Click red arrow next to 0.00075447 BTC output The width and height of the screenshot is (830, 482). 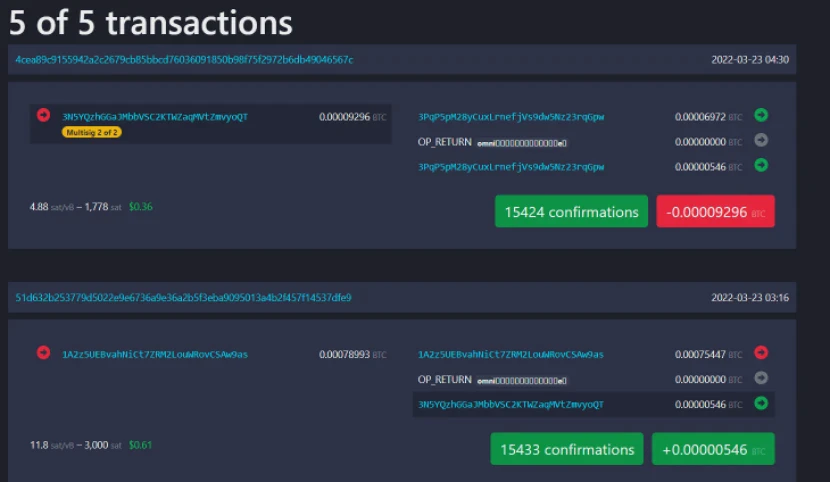[761, 353]
